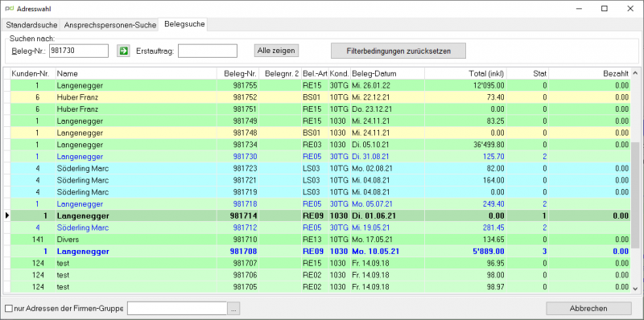Click the vertical scrollbar thumb
The image size is (644, 320).
point(635,195)
